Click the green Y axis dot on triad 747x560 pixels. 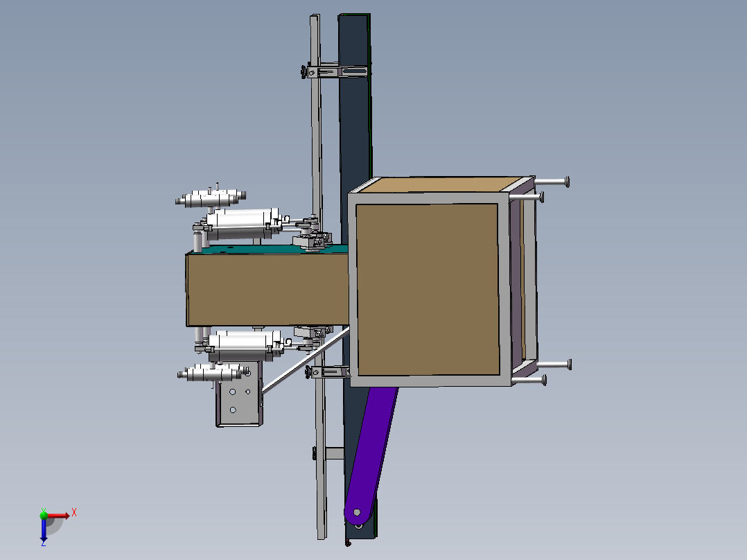point(44,515)
